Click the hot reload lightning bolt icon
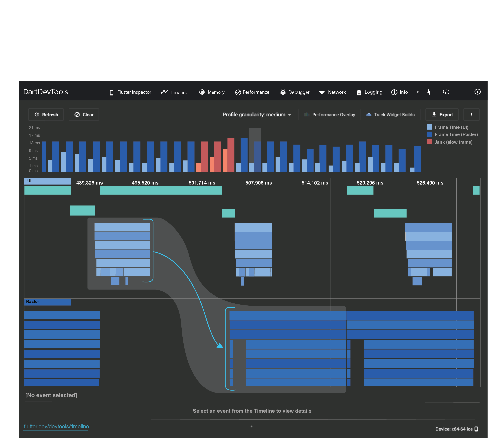The image size is (504, 442). click(x=429, y=92)
